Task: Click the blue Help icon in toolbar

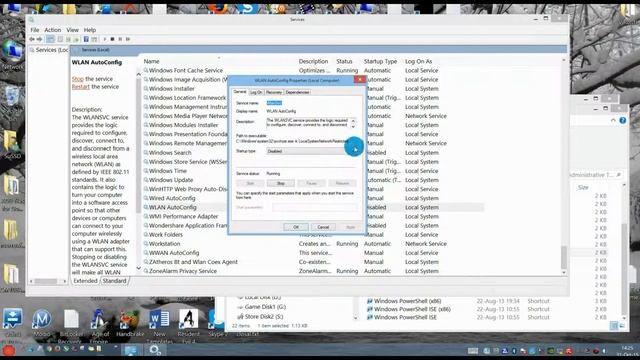Action: (86, 39)
